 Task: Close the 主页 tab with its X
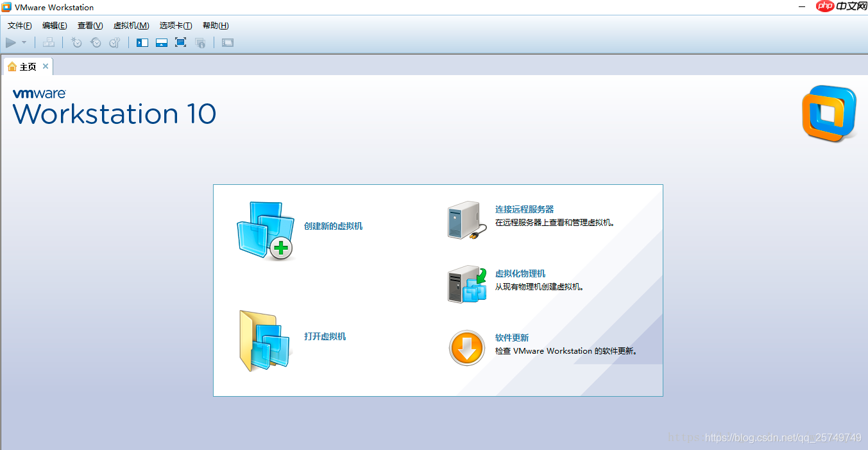46,66
